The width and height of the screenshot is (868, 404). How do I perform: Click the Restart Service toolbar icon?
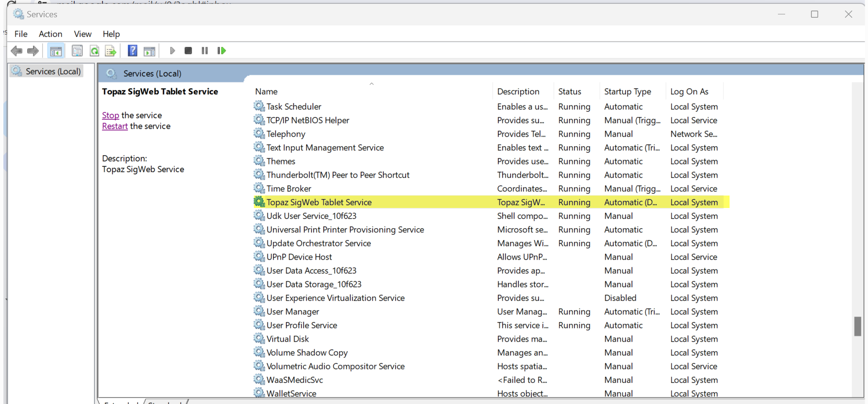click(221, 51)
